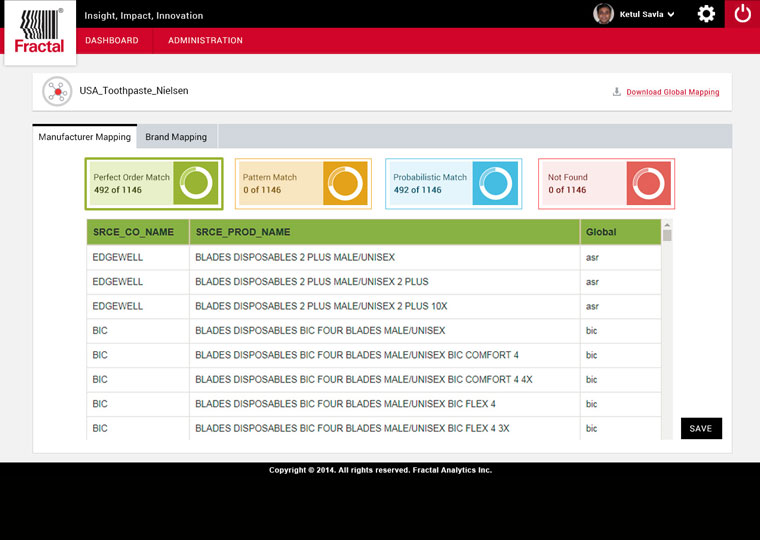760x540 pixels.
Task: Click the download arrow icon
Action: pyautogui.click(x=617, y=91)
